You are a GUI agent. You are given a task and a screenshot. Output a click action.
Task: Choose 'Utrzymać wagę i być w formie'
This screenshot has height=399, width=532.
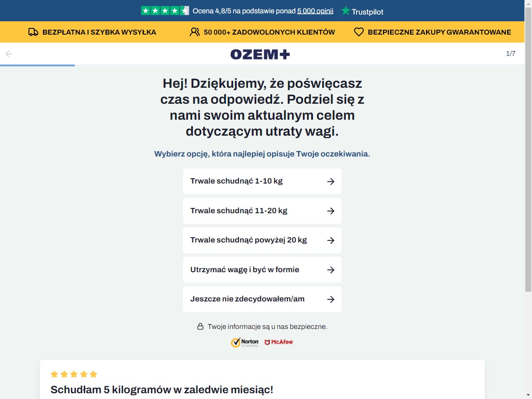pyautogui.click(x=262, y=270)
